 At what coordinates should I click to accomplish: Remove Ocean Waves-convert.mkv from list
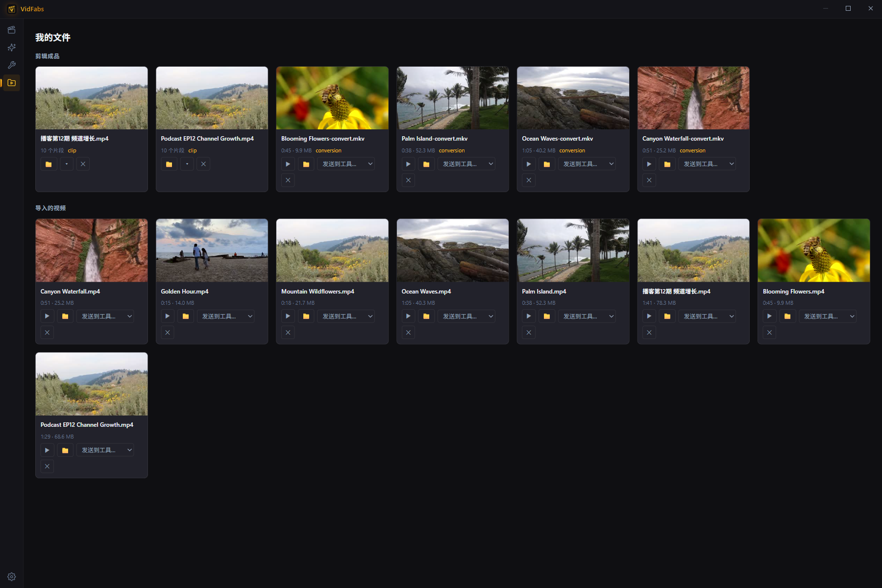pyautogui.click(x=529, y=180)
